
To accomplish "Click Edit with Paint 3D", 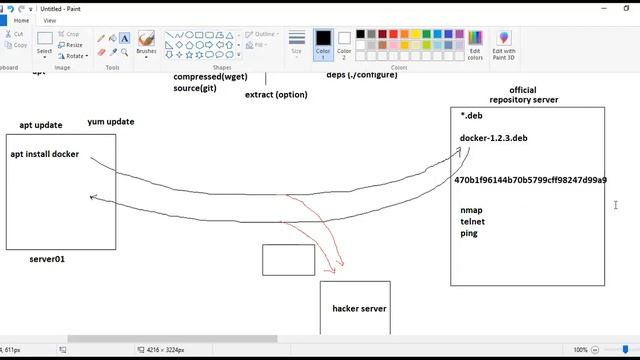I will (x=504, y=45).
